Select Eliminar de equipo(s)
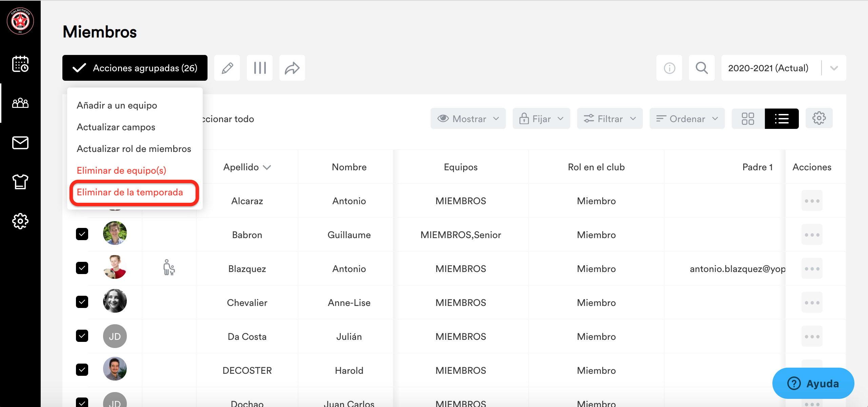Viewport: 868px width, 407px height. 121,171
